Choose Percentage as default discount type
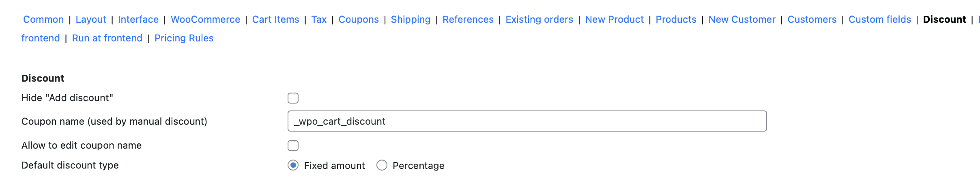 click(382, 165)
